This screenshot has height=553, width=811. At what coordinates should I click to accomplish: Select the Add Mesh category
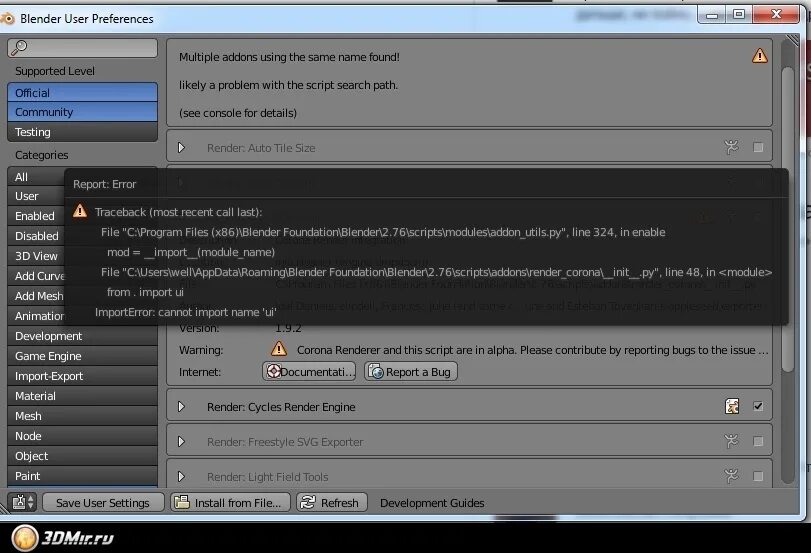tap(36, 296)
